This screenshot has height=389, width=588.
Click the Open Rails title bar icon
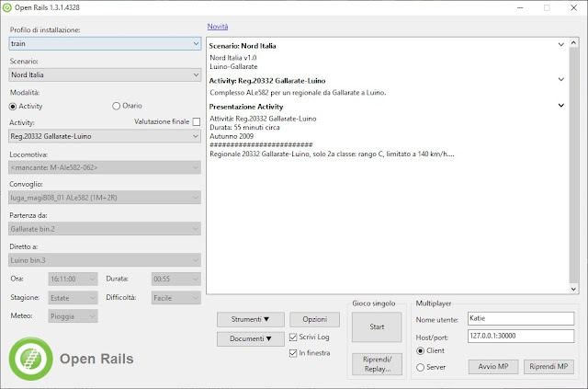coord(6,7)
